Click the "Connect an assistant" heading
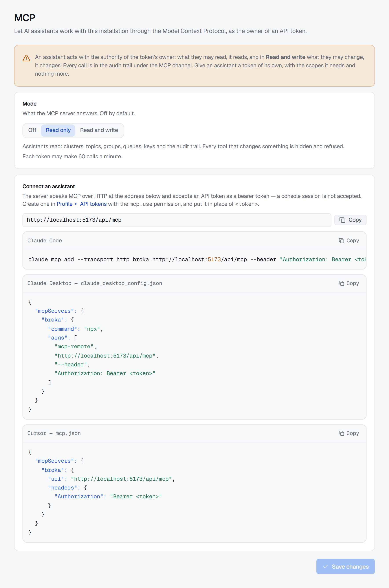This screenshot has height=588, width=389. [49, 186]
